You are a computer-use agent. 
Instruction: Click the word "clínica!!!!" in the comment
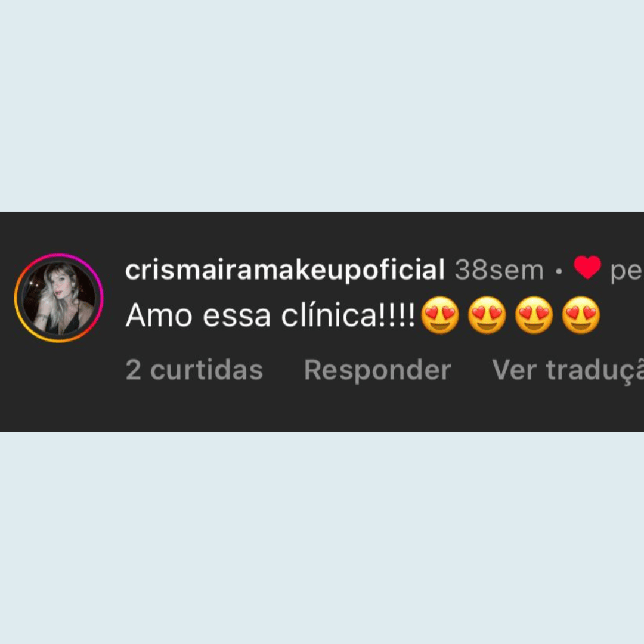(348, 315)
